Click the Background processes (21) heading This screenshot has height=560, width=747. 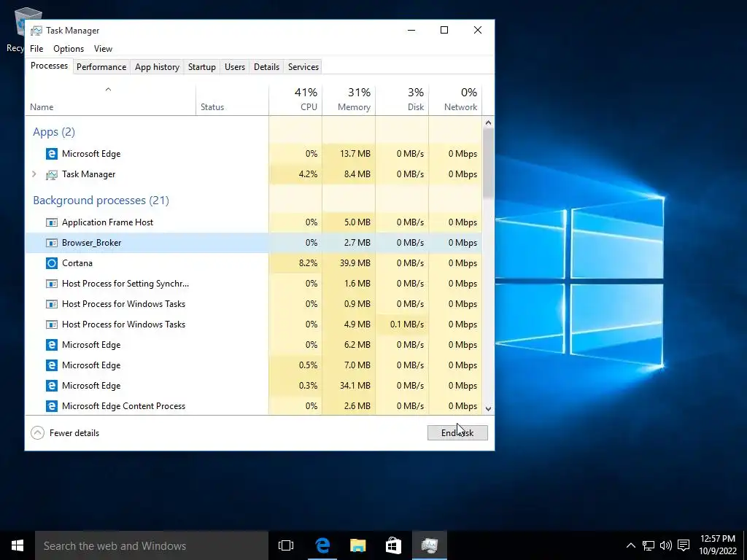(x=101, y=201)
